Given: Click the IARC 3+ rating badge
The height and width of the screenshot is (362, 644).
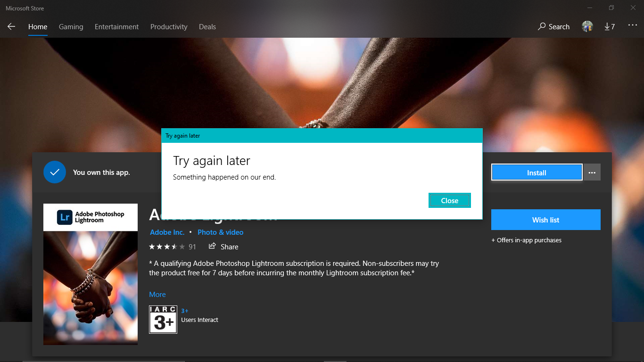Looking at the screenshot, I should coord(163,320).
